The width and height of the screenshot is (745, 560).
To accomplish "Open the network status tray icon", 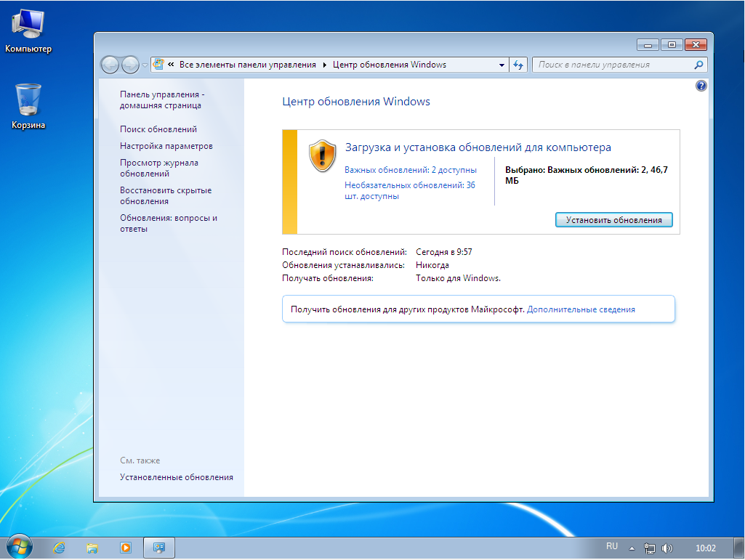I will coord(650,548).
